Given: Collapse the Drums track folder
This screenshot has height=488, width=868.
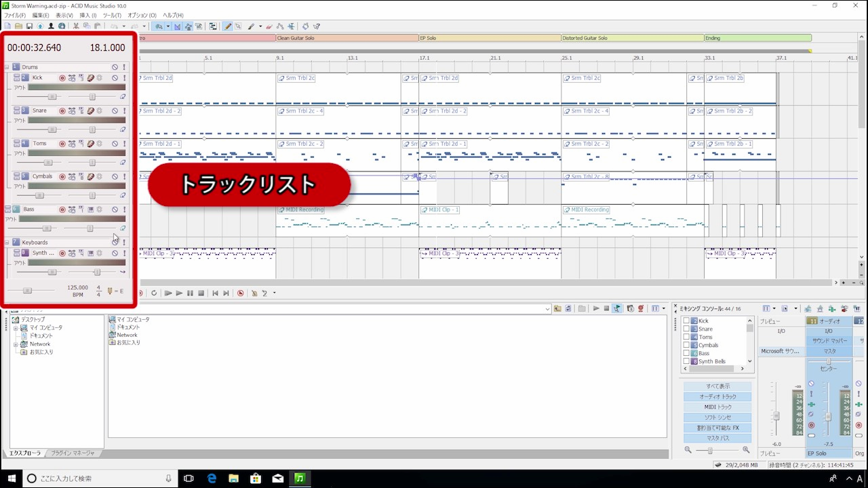Looking at the screenshot, I should [x=7, y=67].
